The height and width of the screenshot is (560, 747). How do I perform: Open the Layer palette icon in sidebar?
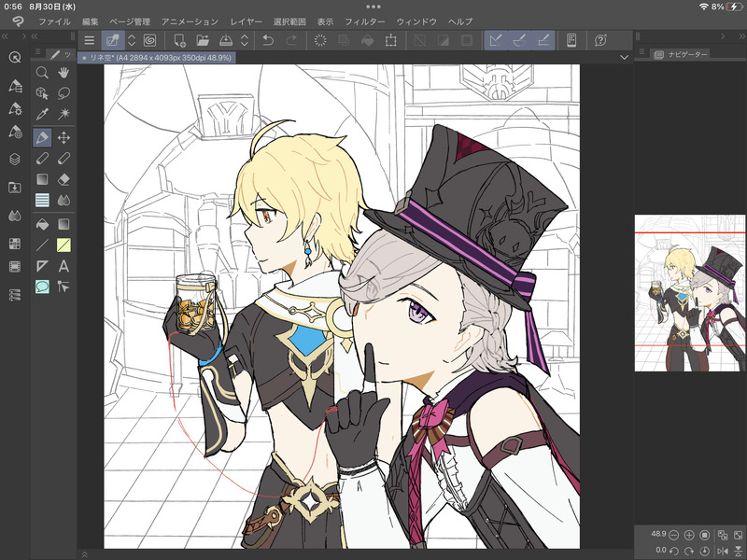coord(15,159)
